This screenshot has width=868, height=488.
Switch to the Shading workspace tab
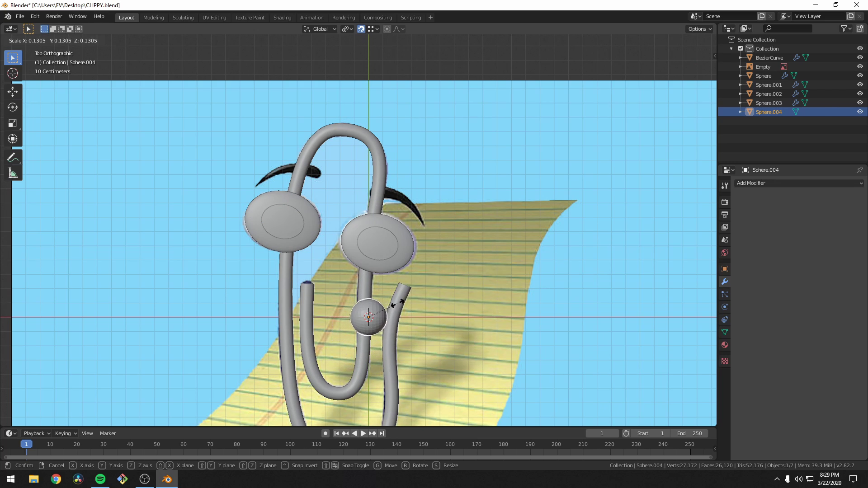click(x=282, y=17)
